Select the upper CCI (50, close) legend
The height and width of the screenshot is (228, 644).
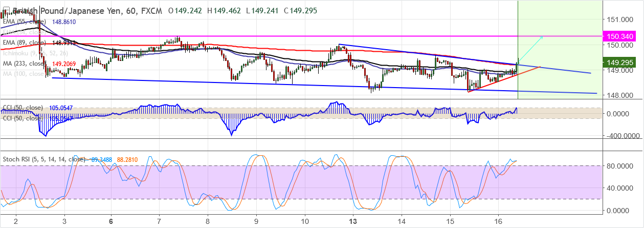23,108
